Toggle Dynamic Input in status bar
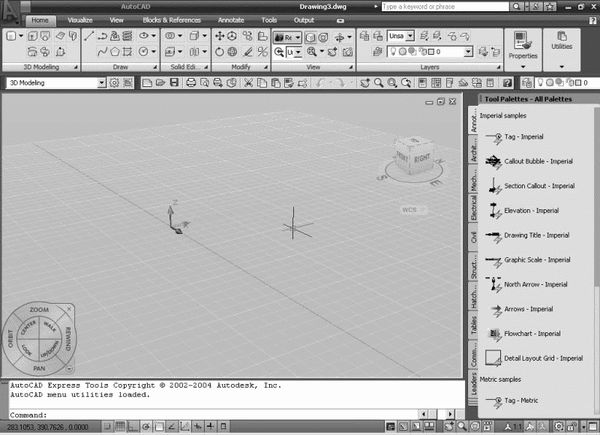The height and width of the screenshot is (435, 600). coord(198,426)
